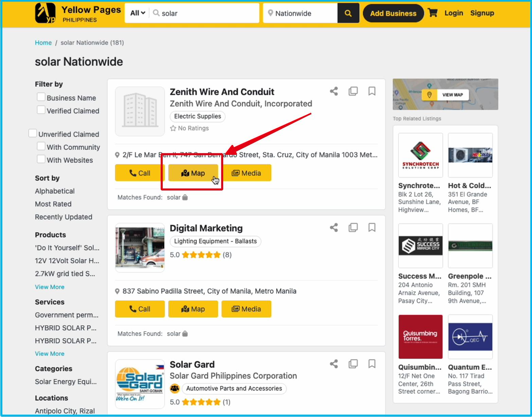Image resolution: width=532 pixels, height=417 pixels.
Task: Share the Solar Gard listing
Action: click(x=334, y=364)
